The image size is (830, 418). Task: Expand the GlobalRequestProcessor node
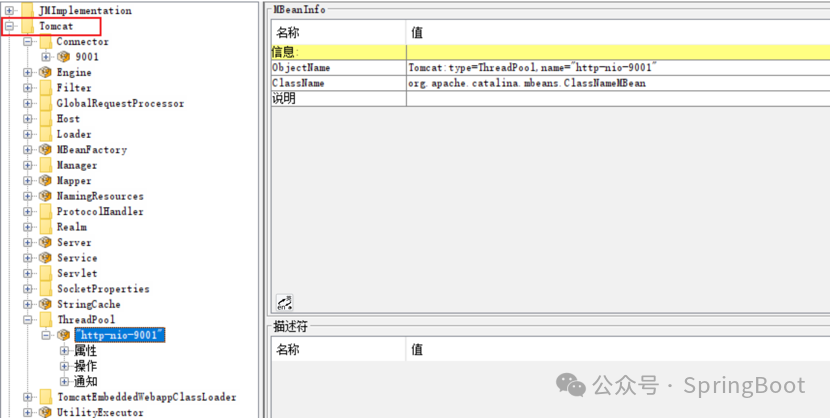coord(28,103)
